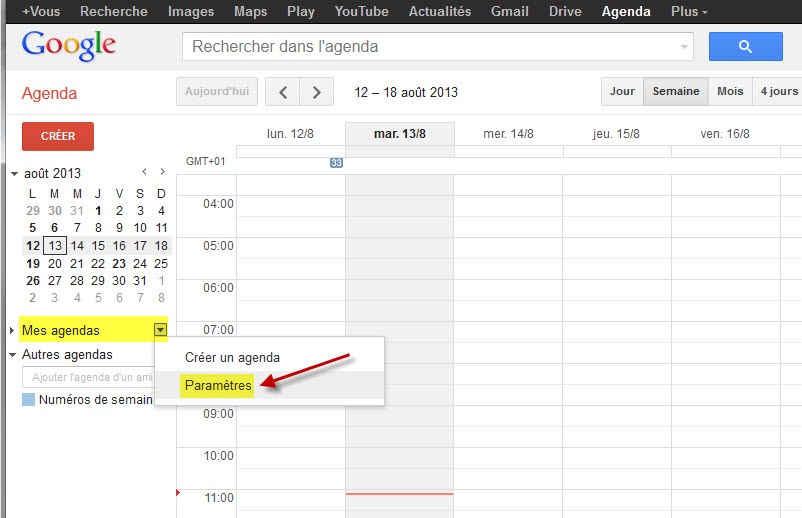802x518 pixels.
Task: Open Plus menu in top bar
Action: pos(689,11)
